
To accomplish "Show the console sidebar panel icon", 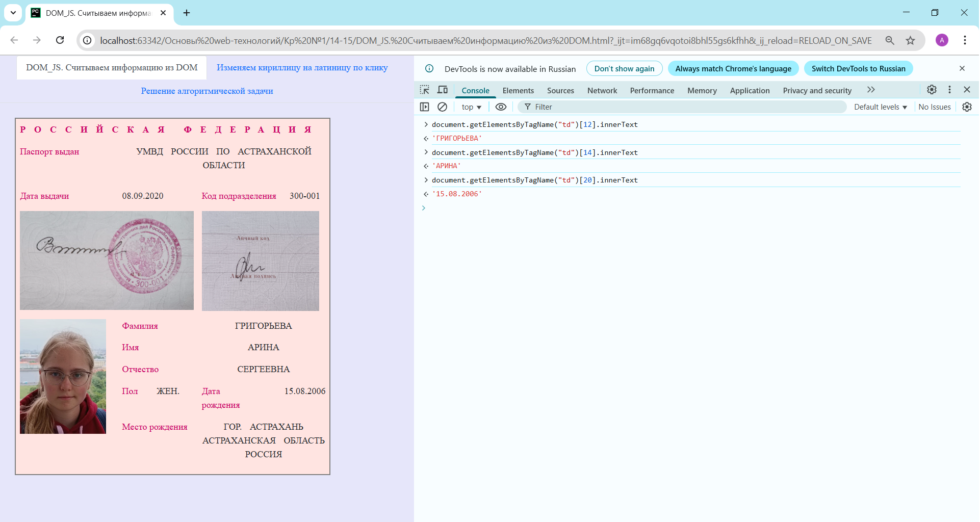I will click(x=424, y=107).
